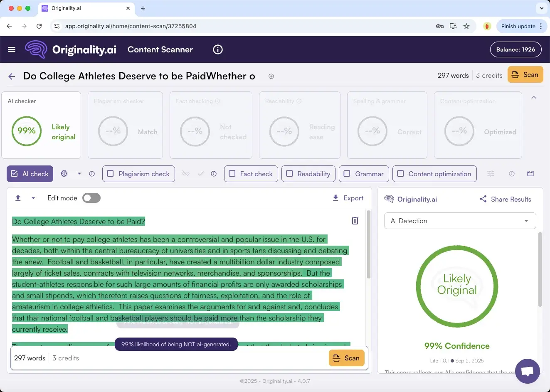Go back using the arrow beside the title

point(12,76)
